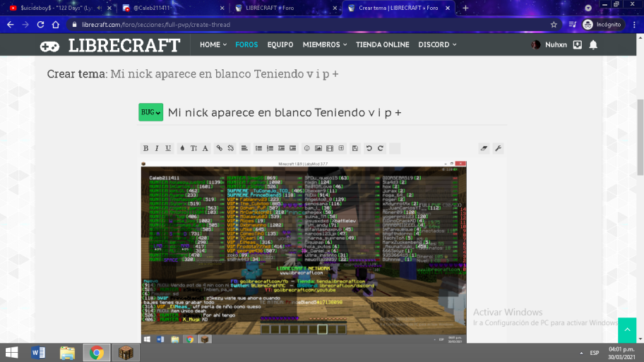Open the EQUIPO navigation item

pos(280,44)
